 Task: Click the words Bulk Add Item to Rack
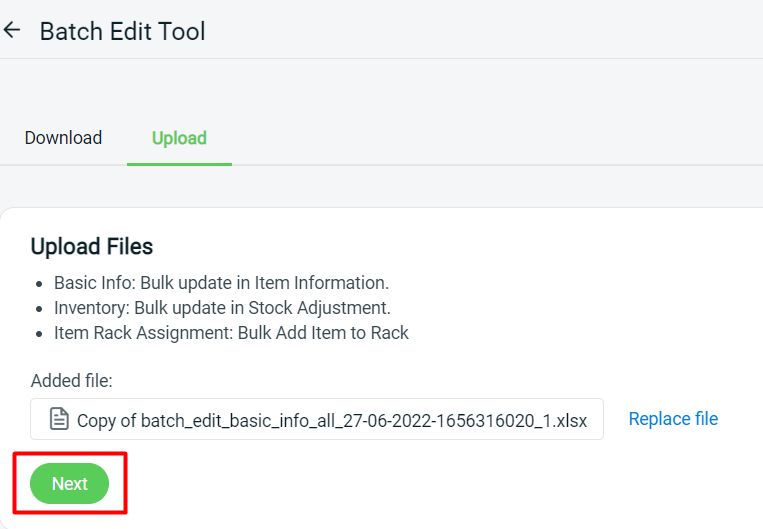coord(323,332)
